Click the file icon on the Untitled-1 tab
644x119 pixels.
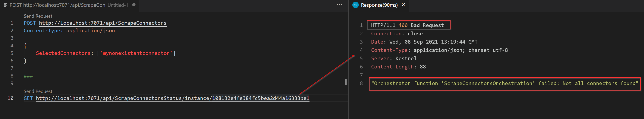pos(5,5)
